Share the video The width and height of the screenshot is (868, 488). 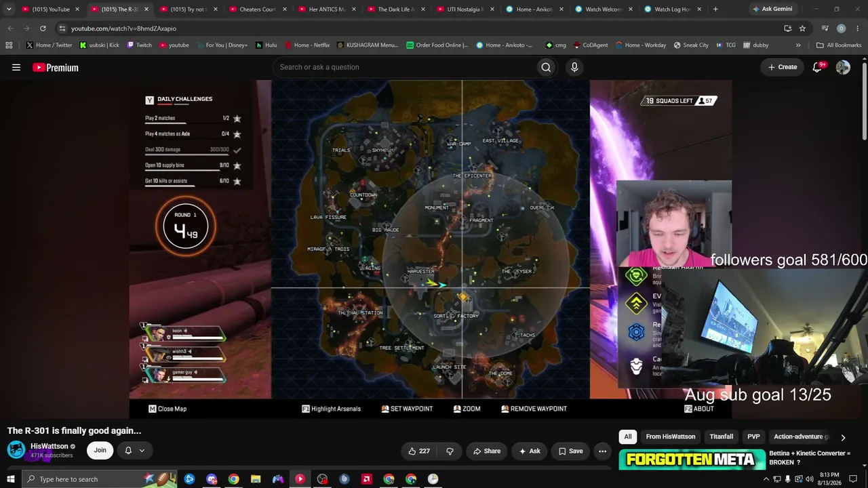487,451
